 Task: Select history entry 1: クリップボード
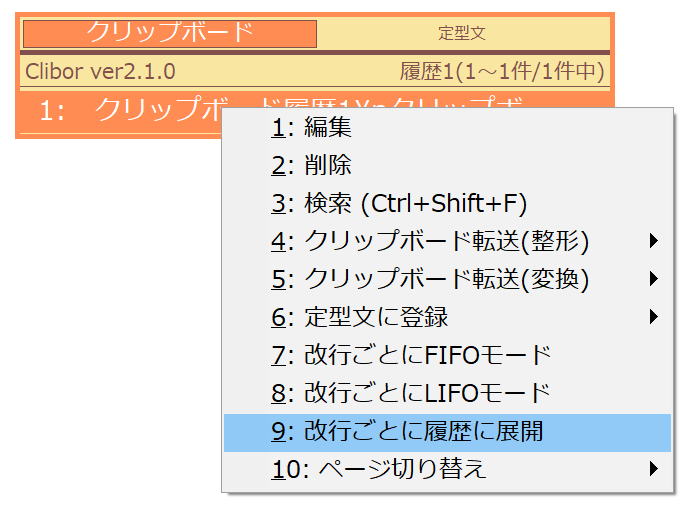(121, 110)
